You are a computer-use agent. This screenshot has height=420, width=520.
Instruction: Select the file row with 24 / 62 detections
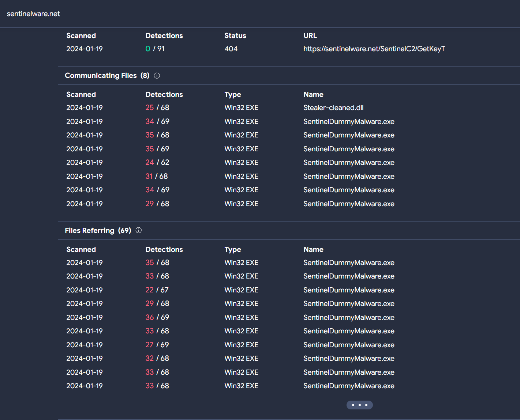pyautogui.click(x=349, y=163)
